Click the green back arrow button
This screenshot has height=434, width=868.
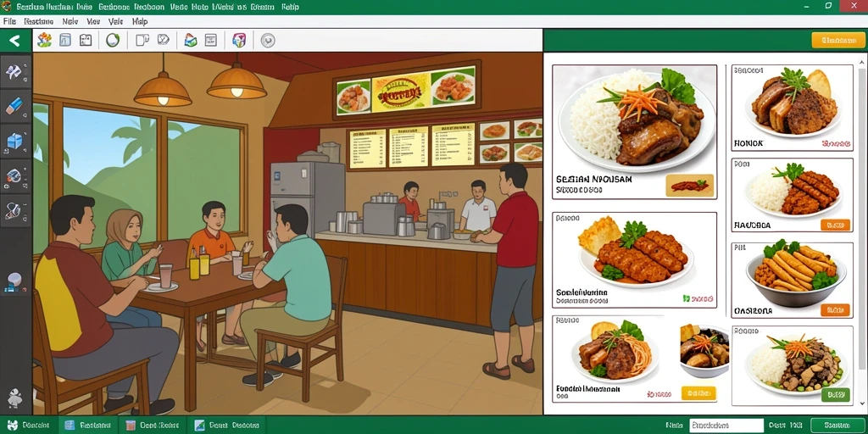tap(15, 41)
